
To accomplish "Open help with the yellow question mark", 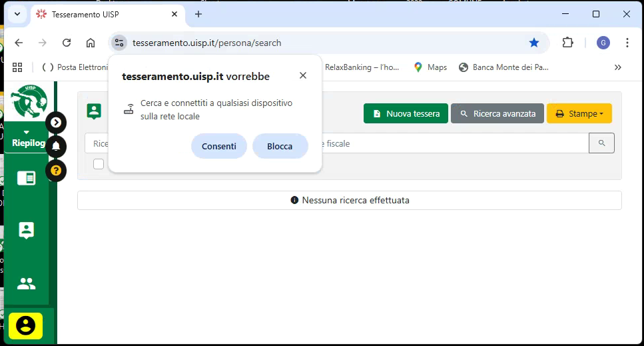I will coord(56,171).
